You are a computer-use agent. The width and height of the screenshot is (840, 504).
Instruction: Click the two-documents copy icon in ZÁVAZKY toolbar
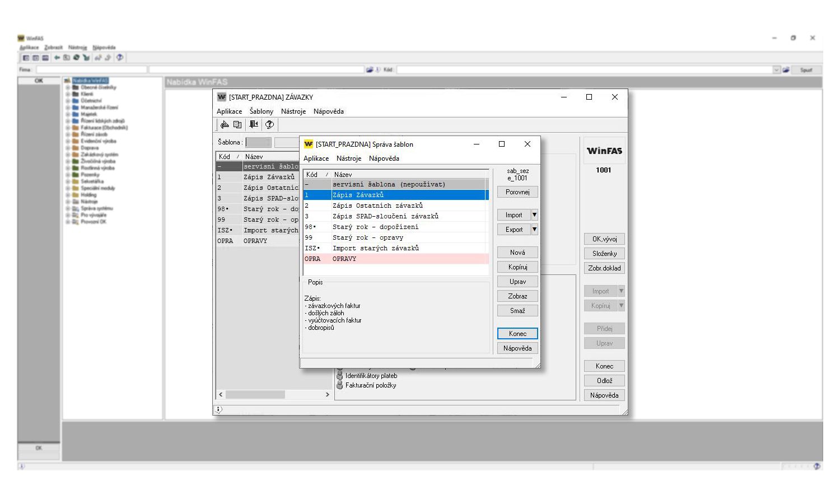[237, 124]
